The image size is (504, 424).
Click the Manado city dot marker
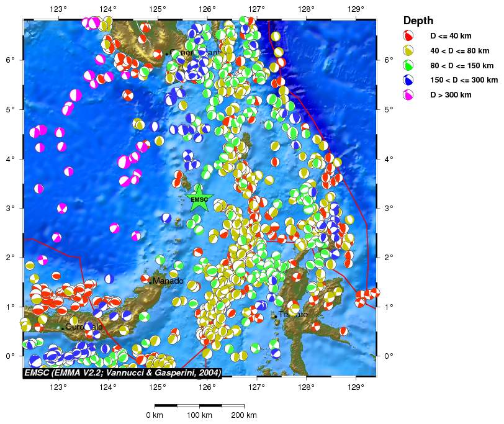point(150,282)
